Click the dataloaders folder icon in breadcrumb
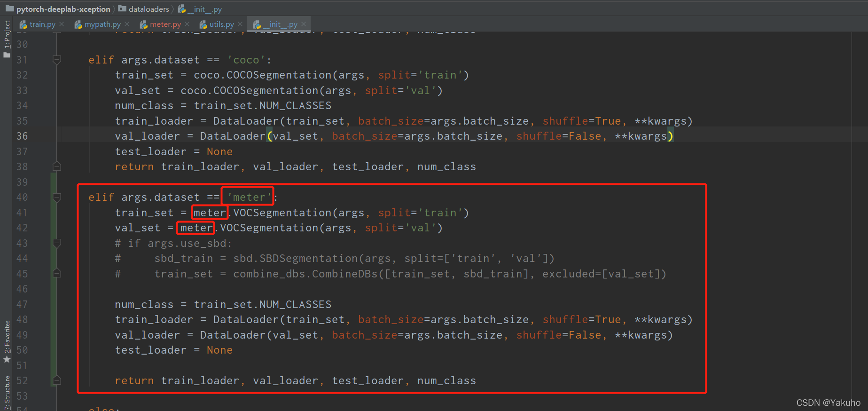 [122, 8]
